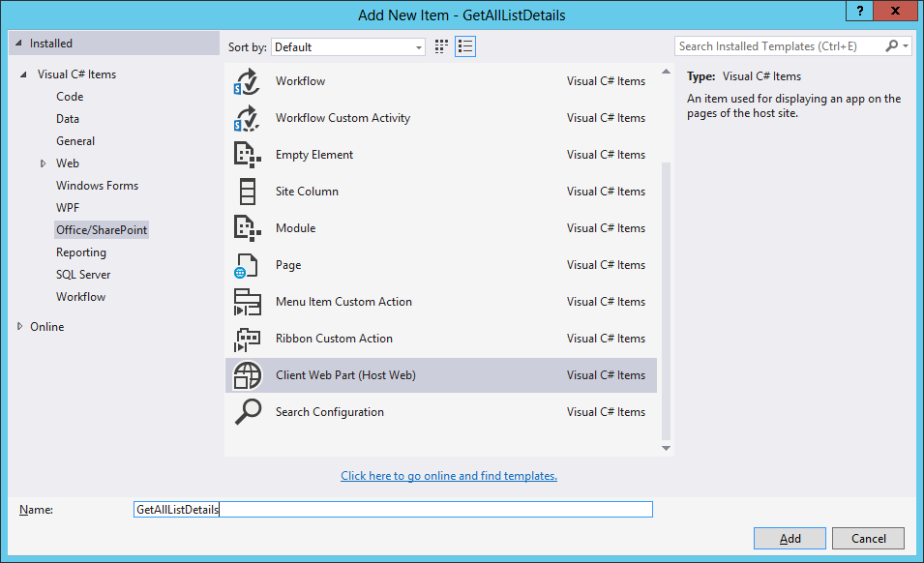Select the Office/SharePoint category
The width and height of the screenshot is (924, 563).
(x=102, y=230)
